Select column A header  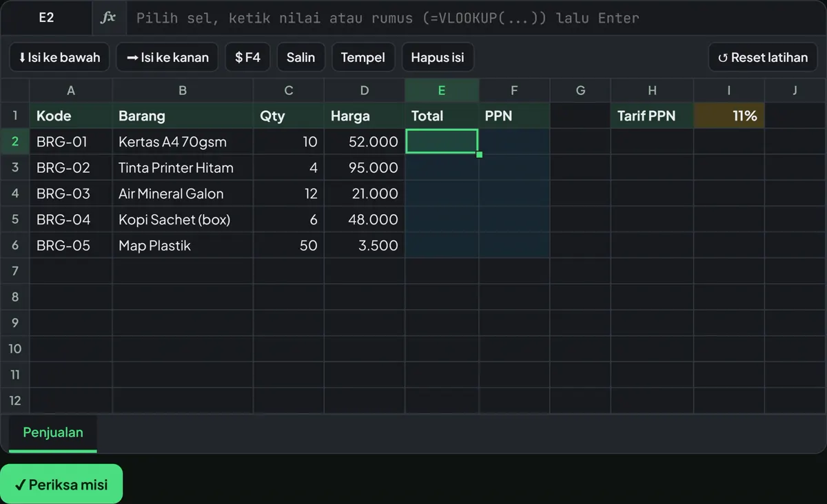(x=71, y=90)
